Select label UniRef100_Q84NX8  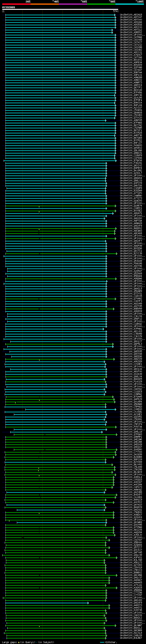[x=131, y=113]
